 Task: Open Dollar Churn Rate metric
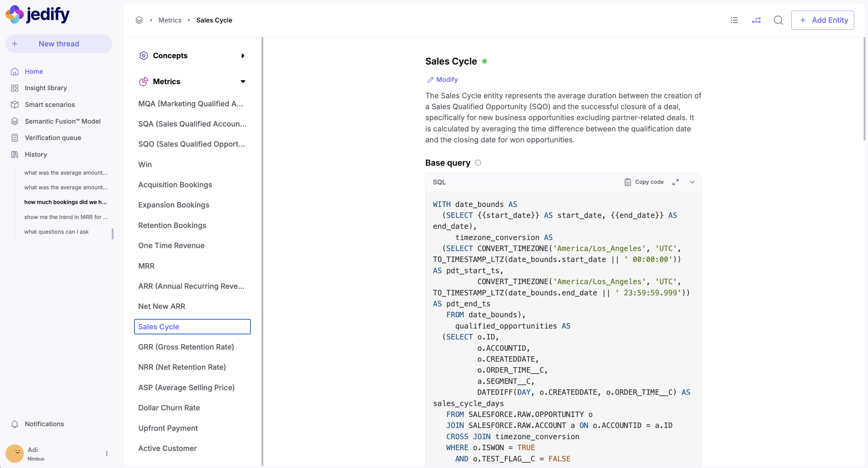point(169,408)
